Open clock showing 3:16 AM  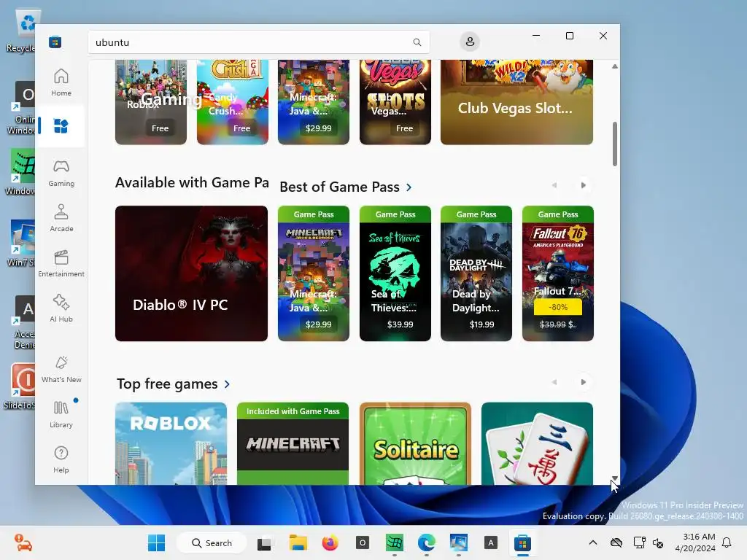695,542
